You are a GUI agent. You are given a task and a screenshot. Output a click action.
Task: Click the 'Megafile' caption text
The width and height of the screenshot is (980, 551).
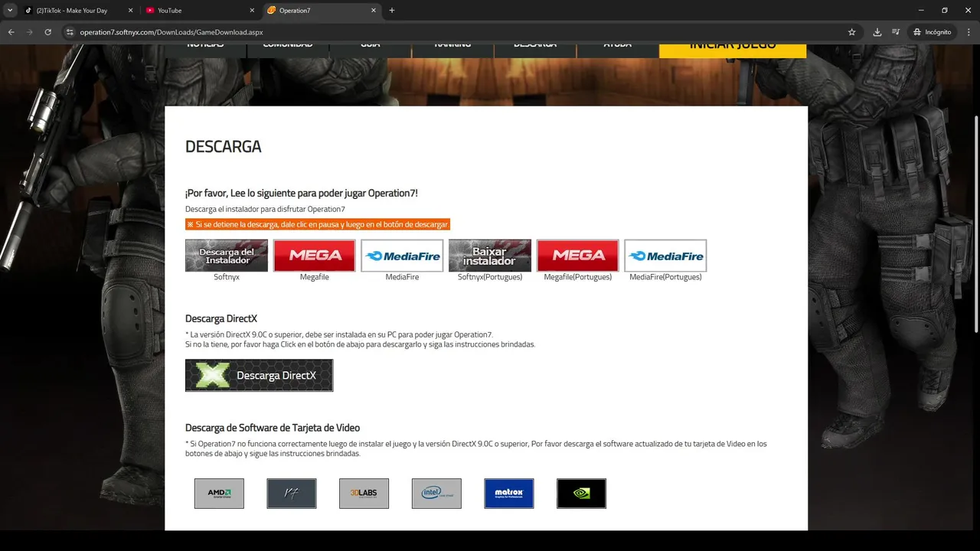[315, 277]
